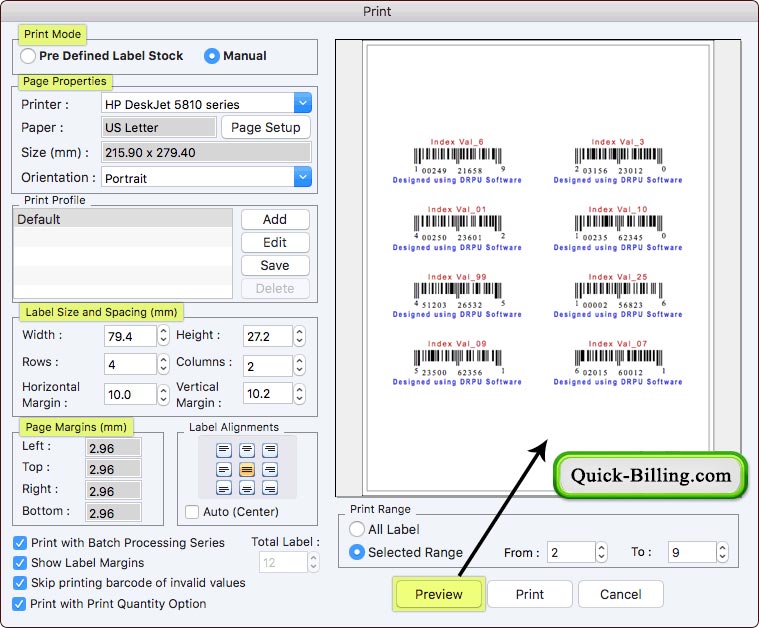This screenshot has width=759, height=628.
Task: Click the Index Val_99 barcode label preview
Action: click(457, 295)
